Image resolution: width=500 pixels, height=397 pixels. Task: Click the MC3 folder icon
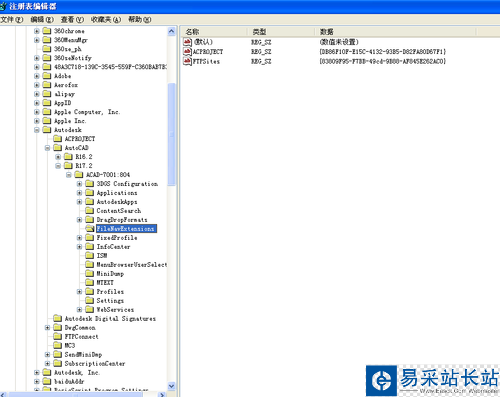58,346
